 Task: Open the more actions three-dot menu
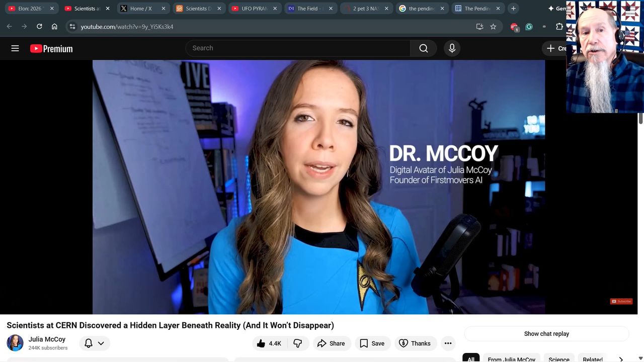coord(448,343)
